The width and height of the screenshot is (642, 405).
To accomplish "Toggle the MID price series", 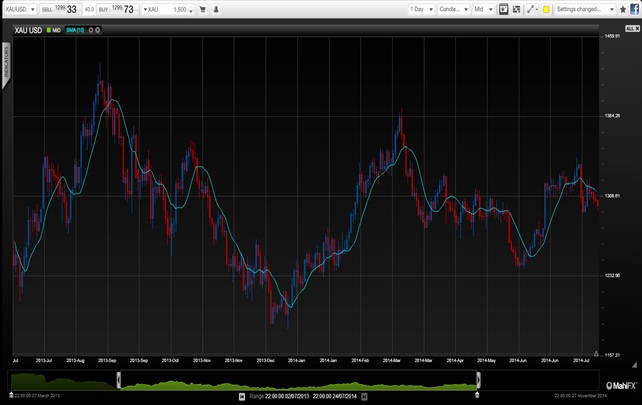I will 54,30.
